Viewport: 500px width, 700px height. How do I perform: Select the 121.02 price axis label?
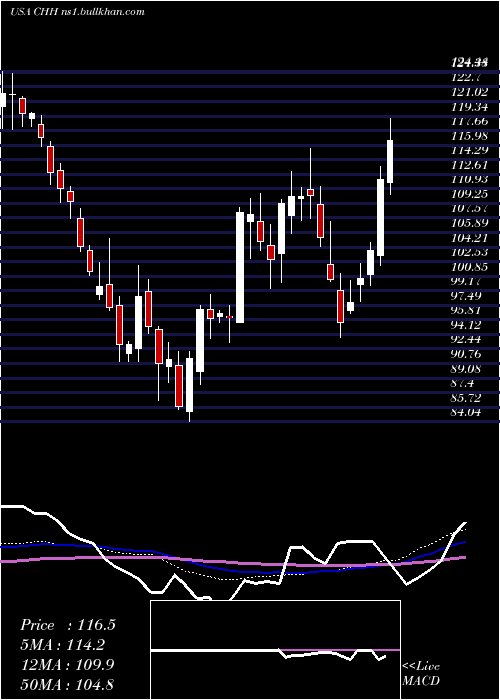coord(470,92)
